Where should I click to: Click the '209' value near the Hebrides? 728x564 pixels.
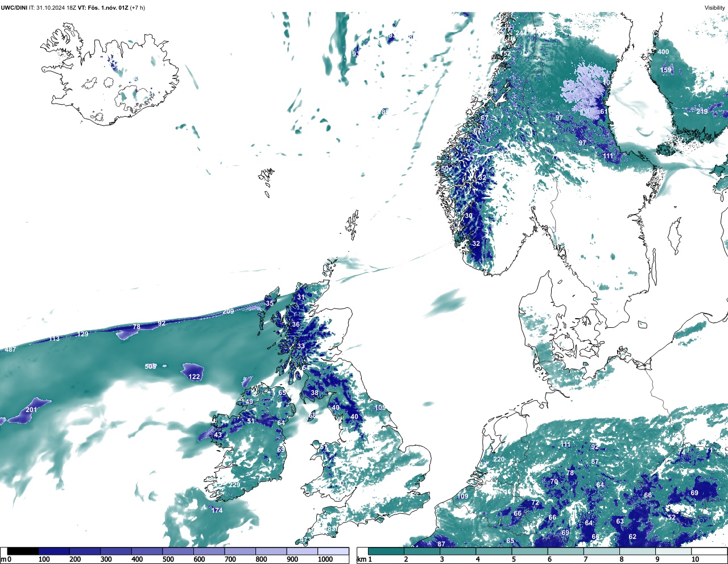229,311
